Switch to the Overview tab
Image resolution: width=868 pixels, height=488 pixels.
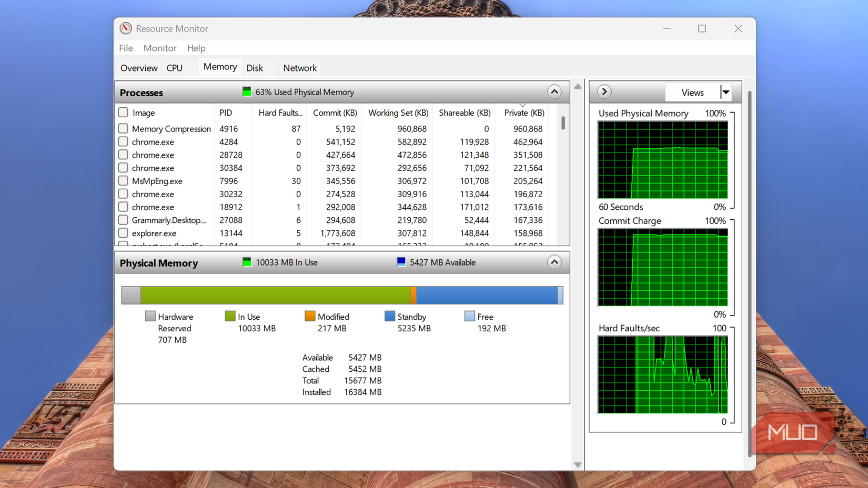pos(139,68)
